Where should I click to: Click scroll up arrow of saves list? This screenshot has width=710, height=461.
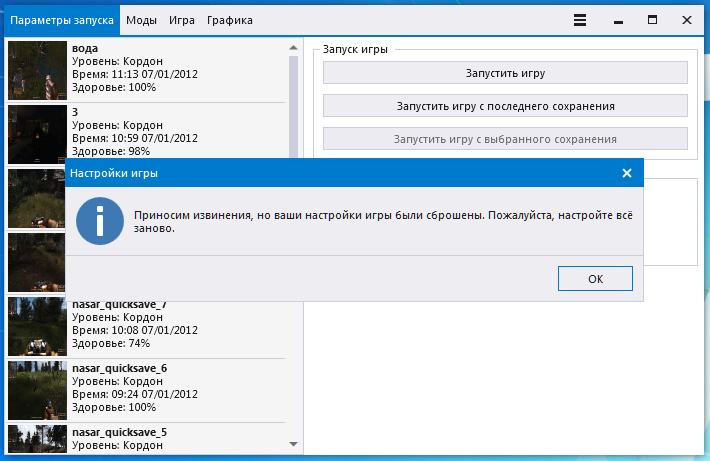click(294, 47)
